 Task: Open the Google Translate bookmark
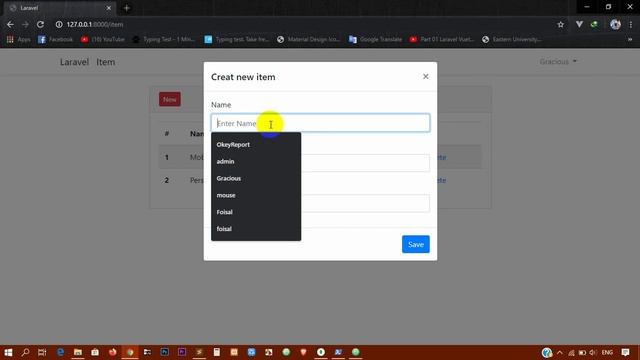[x=376, y=39]
